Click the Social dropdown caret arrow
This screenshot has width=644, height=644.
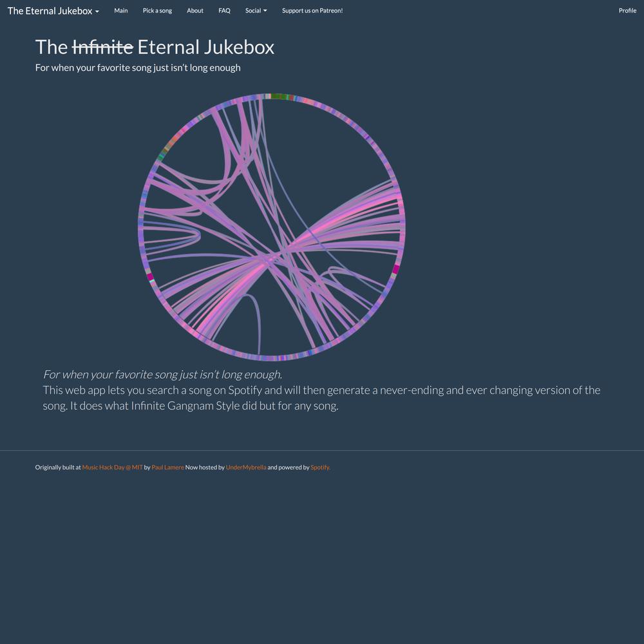coord(265,11)
